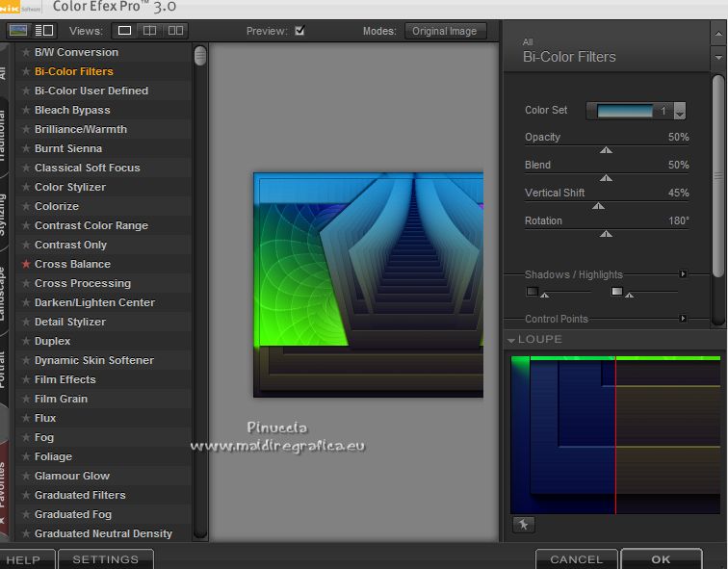Image resolution: width=728 pixels, height=569 pixels.
Task: Expand the Shadows / Highlights section
Action: pos(683,274)
